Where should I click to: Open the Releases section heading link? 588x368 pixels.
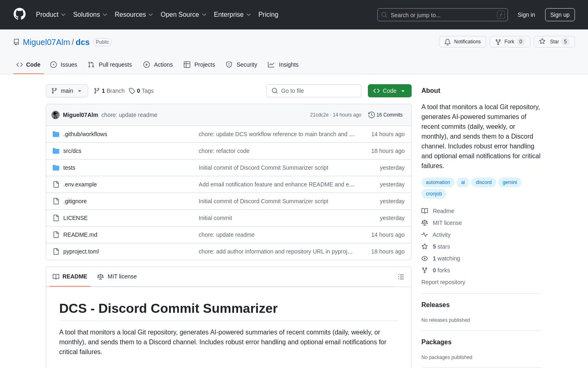point(435,305)
